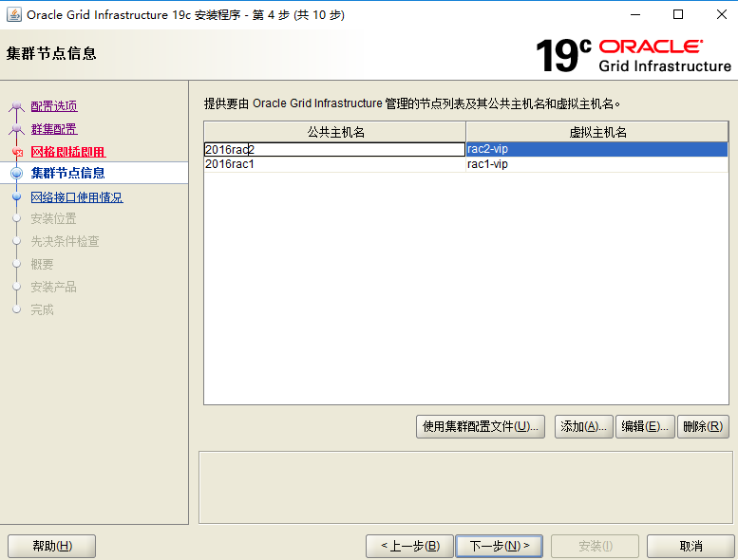Image resolution: width=738 pixels, height=560 pixels.
Task: Click the rac2-vip virtual hostname cell
Action: coord(596,149)
